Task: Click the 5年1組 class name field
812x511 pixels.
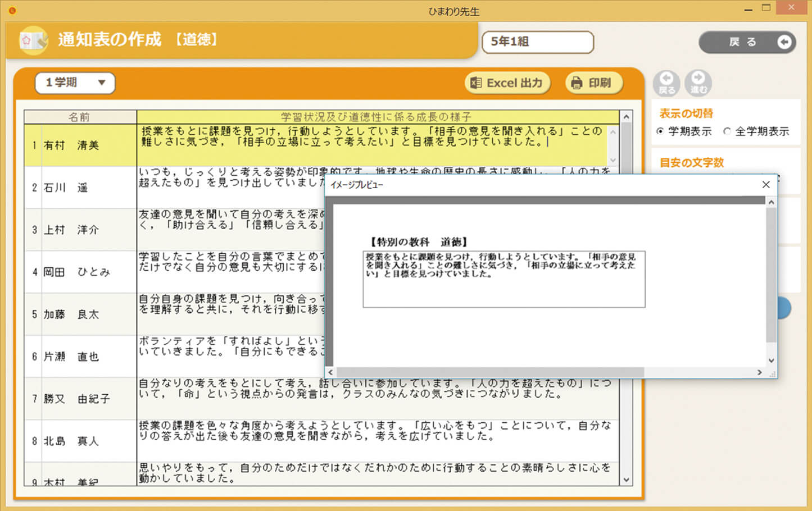Action: (x=537, y=42)
